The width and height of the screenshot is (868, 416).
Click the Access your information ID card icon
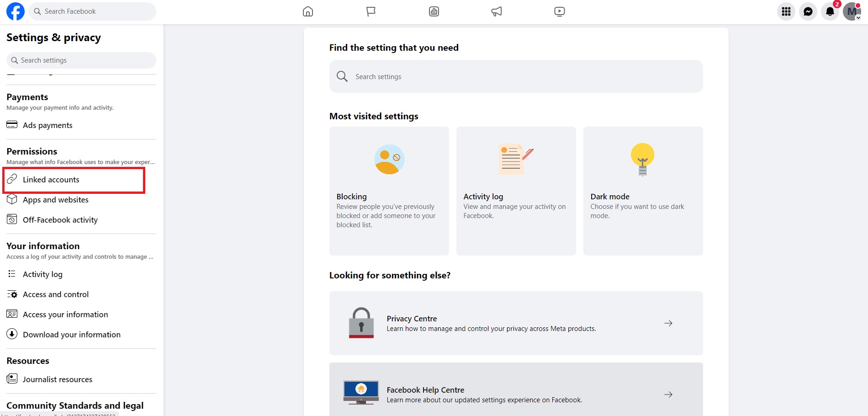[x=12, y=314]
